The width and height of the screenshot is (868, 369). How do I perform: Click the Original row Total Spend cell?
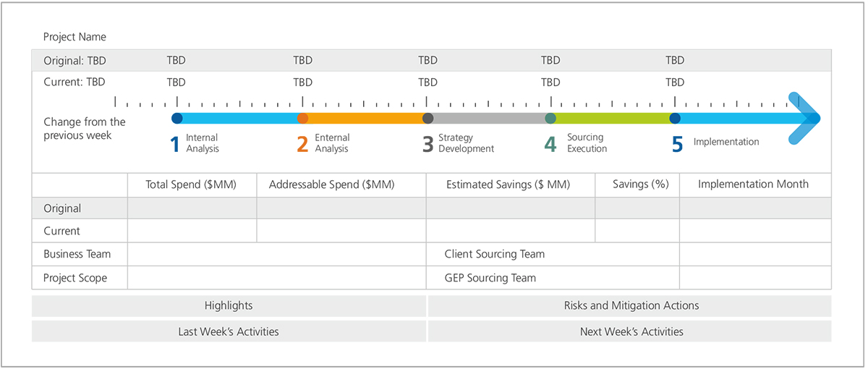[192, 208]
